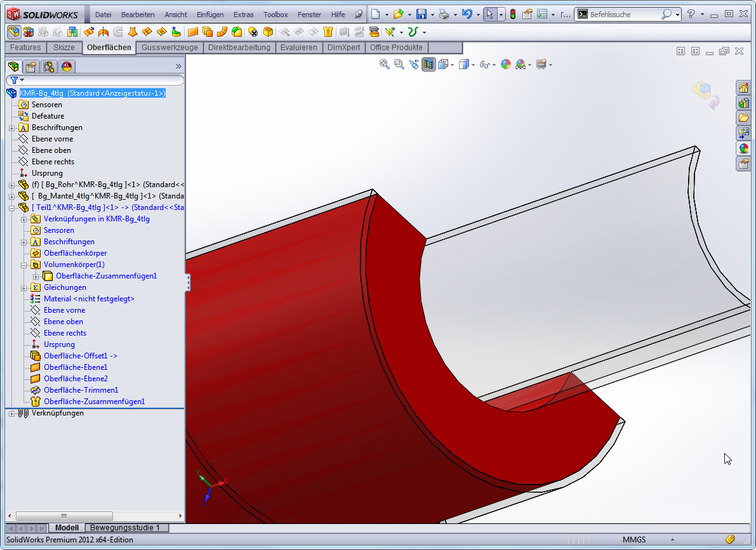Image resolution: width=756 pixels, height=550 pixels.
Task: Click the Rebuild traffic light icon
Action: click(513, 14)
